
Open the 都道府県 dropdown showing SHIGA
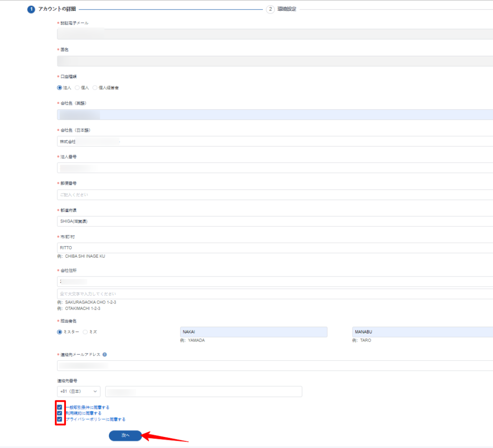click(275, 221)
